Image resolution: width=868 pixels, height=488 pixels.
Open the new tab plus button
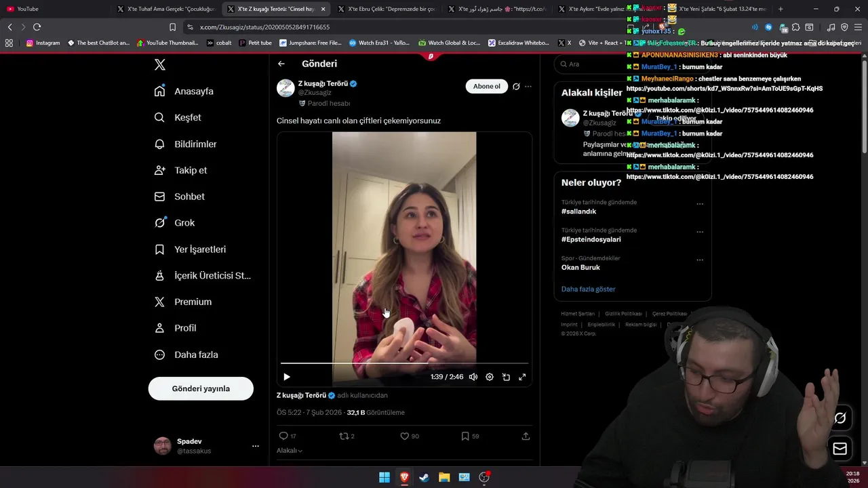pos(781,9)
